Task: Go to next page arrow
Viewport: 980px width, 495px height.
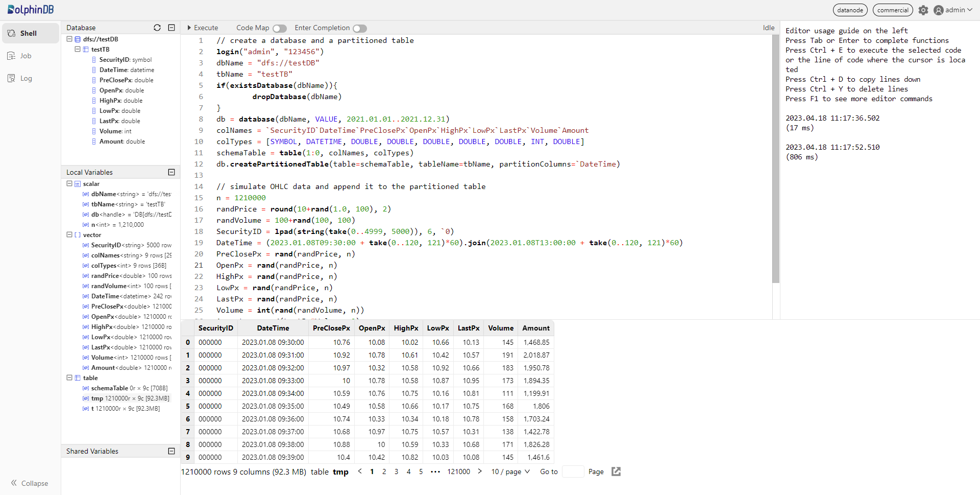Action: click(x=480, y=472)
